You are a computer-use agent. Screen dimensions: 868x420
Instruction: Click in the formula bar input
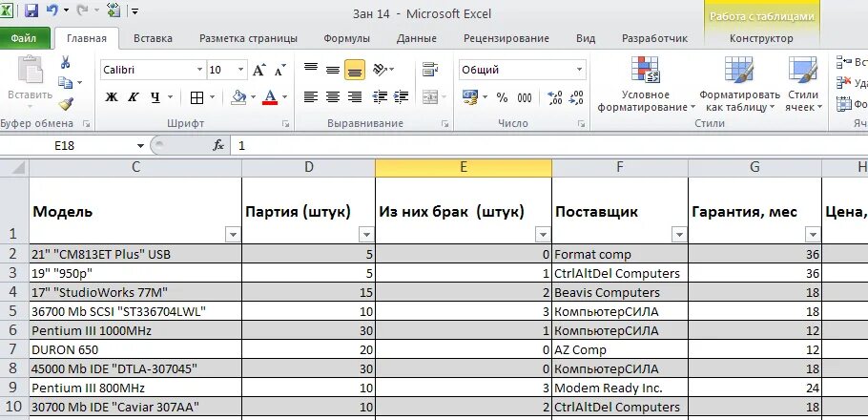pyautogui.click(x=548, y=146)
